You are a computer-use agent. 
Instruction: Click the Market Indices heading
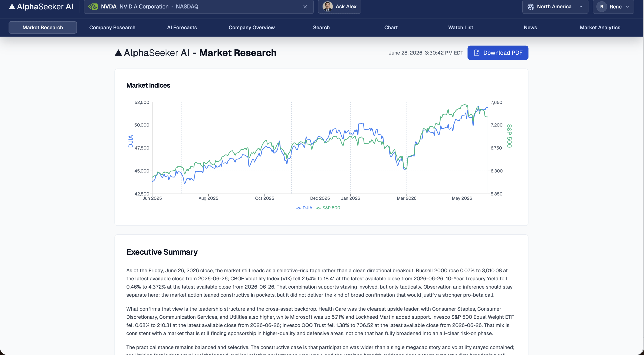click(148, 85)
